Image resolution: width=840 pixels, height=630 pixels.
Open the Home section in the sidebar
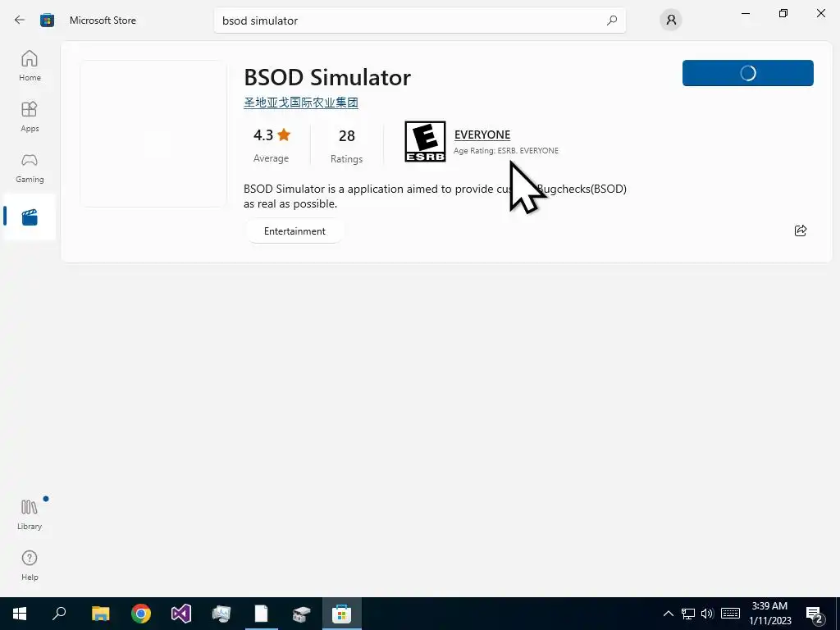tap(30, 66)
